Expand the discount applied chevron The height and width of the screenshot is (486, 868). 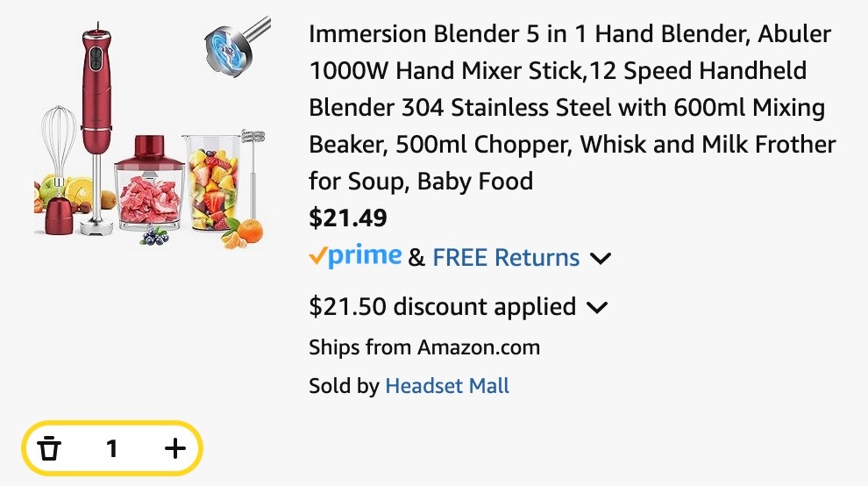point(597,308)
